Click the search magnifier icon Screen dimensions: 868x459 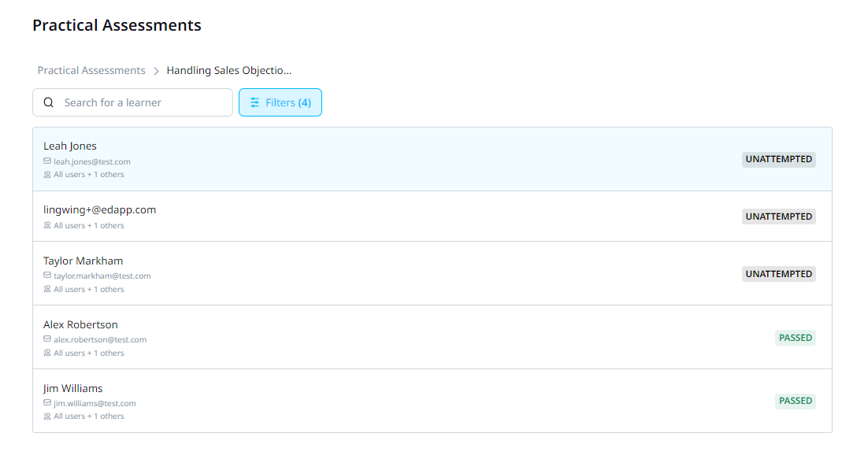(49, 102)
